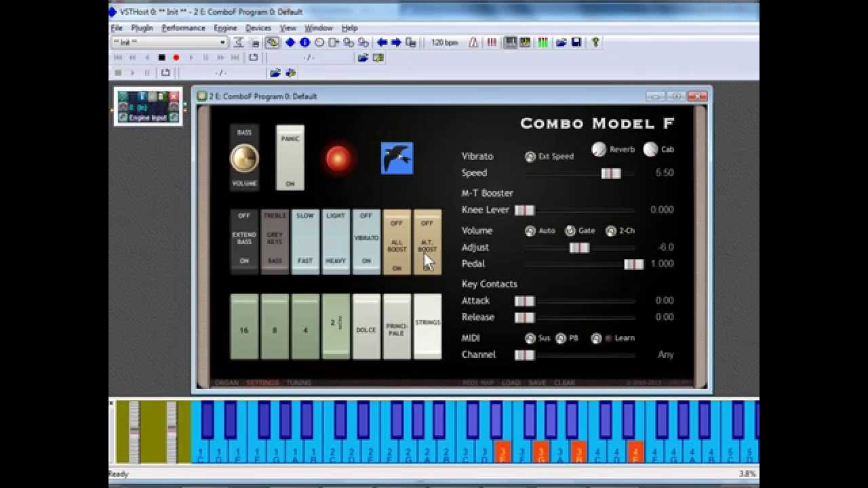The image size is (868, 488).
Task: Click the 120 bpm tempo field
Action: coord(445,43)
